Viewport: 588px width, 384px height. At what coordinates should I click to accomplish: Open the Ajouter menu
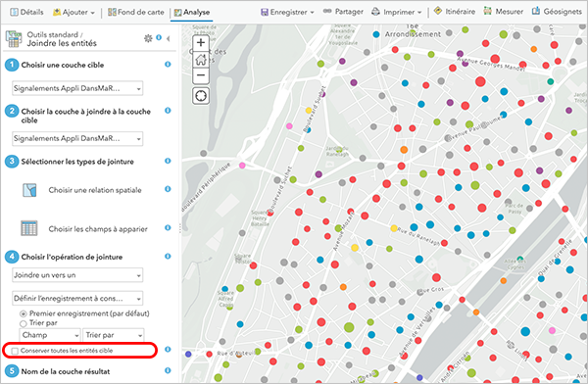pyautogui.click(x=73, y=12)
